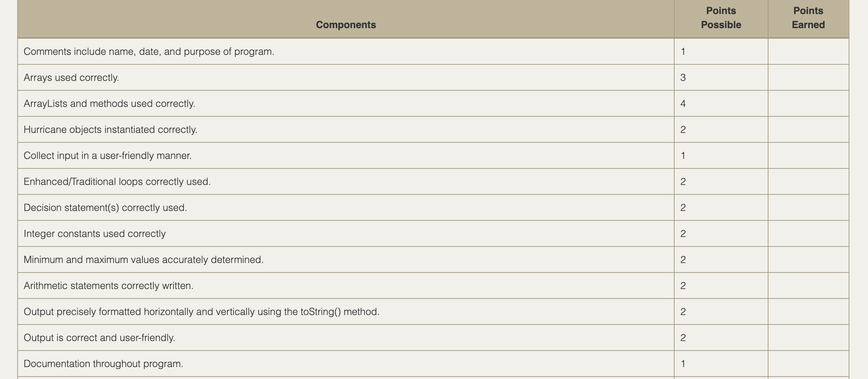Click points possible value 4 for ArrayLists
The height and width of the screenshot is (379, 868).
pyautogui.click(x=683, y=104)
